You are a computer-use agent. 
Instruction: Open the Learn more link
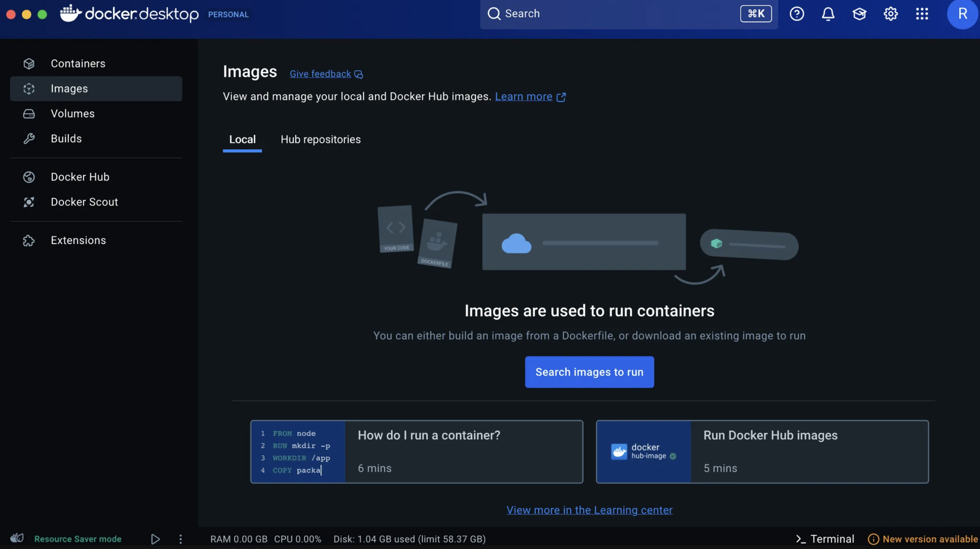(523, 96)
